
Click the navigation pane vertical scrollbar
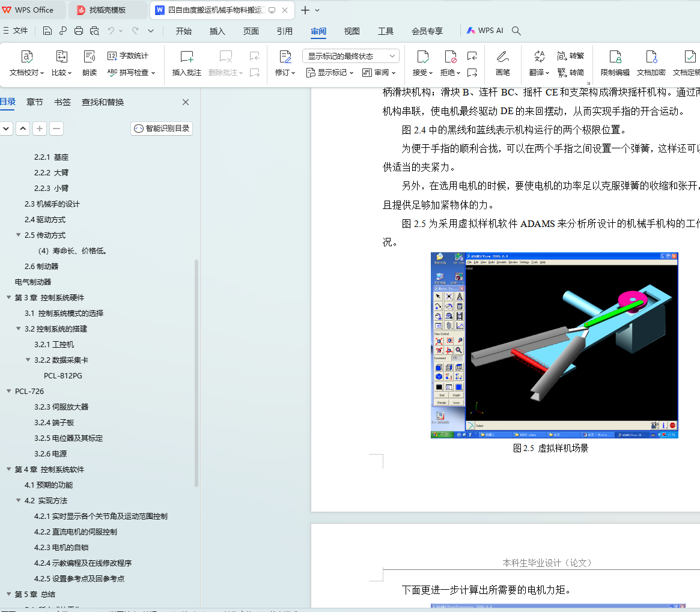pyautogui.click(x=196, y=373)
